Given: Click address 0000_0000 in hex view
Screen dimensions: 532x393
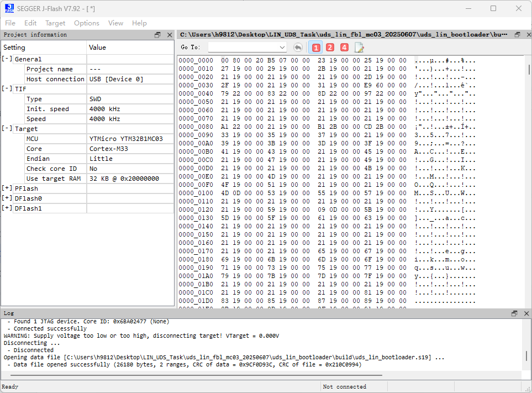Looking at the screenshot, I should point(196,60).
